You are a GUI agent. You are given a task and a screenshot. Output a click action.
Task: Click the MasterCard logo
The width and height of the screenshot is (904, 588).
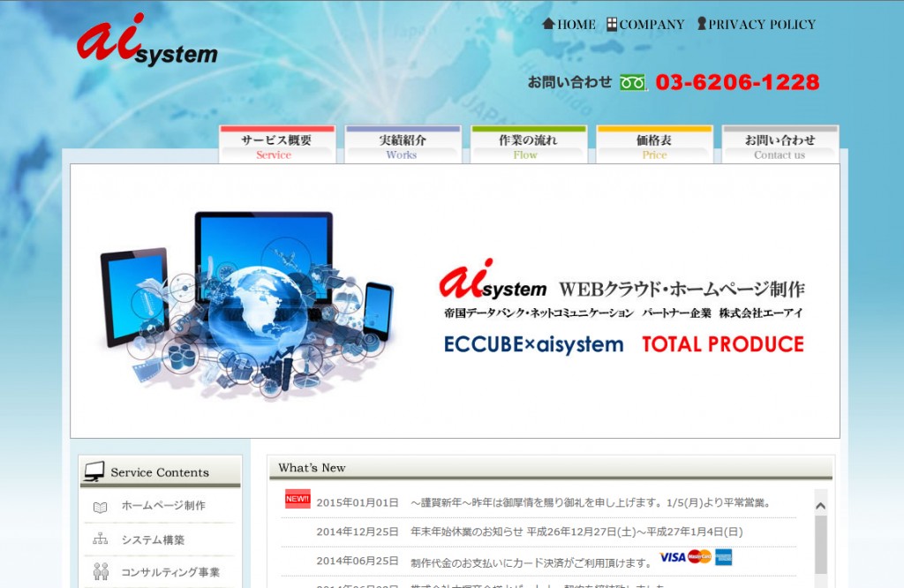click(x=700, y=557)
